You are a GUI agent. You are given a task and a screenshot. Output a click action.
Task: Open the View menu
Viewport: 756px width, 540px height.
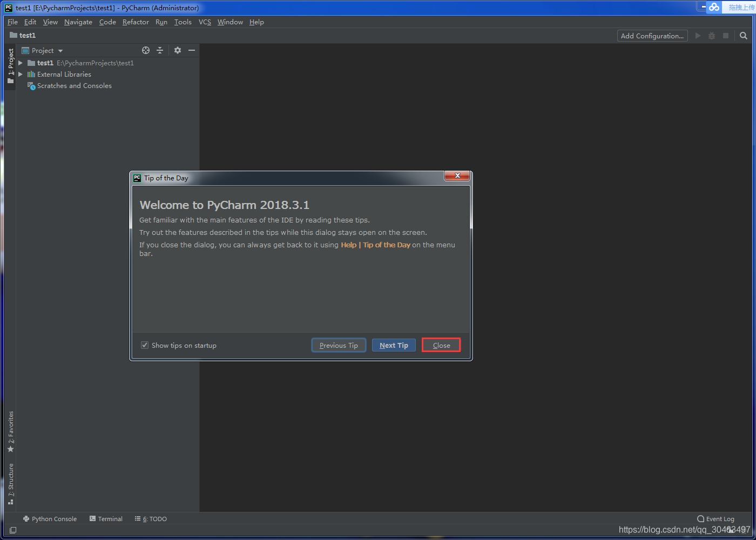[x=50, y=22]
